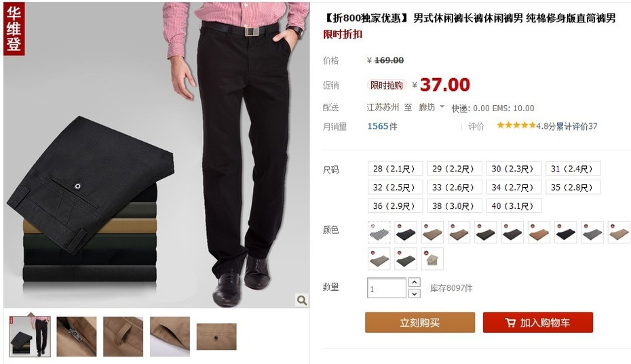Select the last swatch in second color row
This screenshot has width=631, height=364.
(x=432, y=259)
